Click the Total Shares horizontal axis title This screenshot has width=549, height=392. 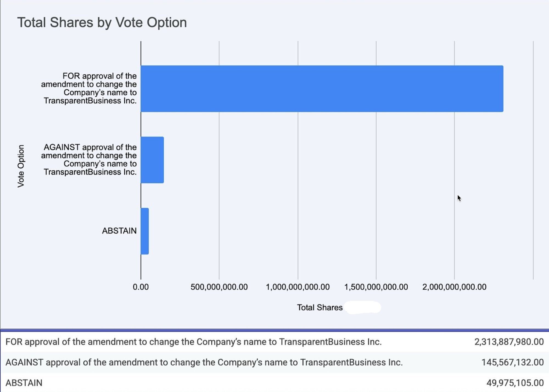pyautogui.click(x=320, y=308)
